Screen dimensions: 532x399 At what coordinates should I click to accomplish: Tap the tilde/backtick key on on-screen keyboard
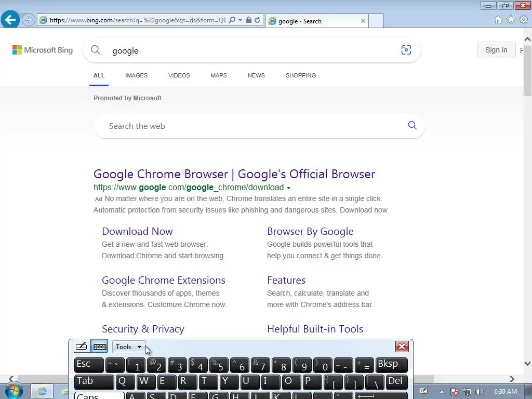pos(115,365)
